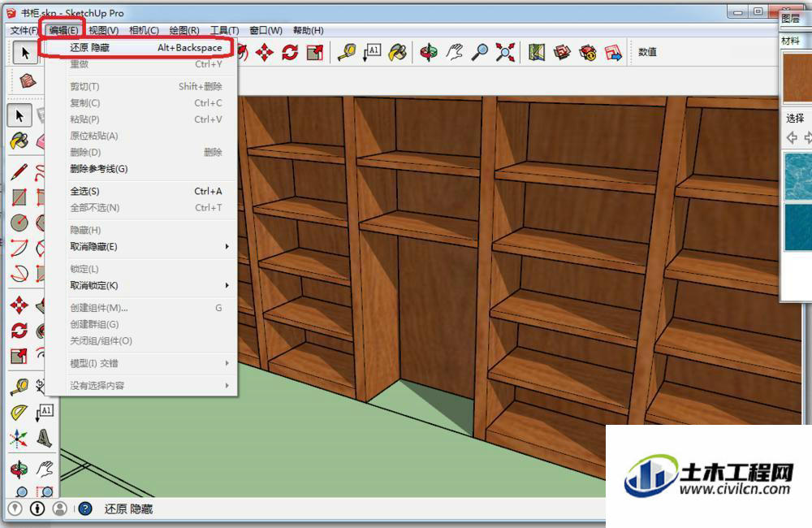Activate the Paint Bucket in the left palette

click(19, 141)
